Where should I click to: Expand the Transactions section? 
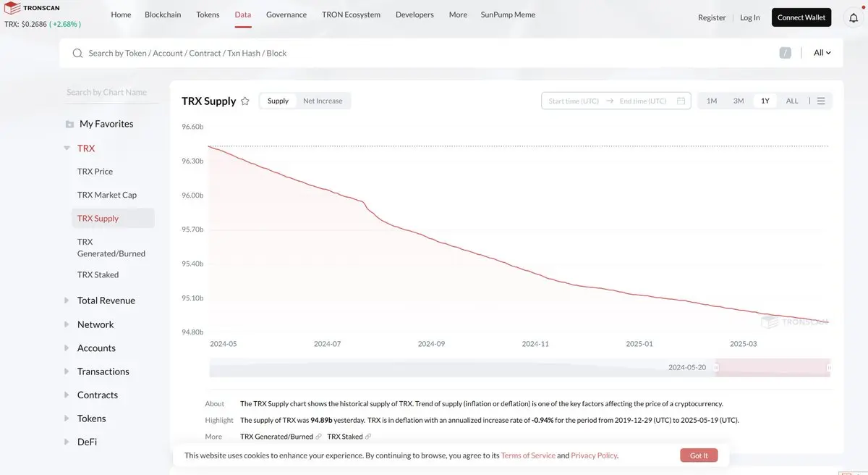pyautogui.click(x=67, y=371)
